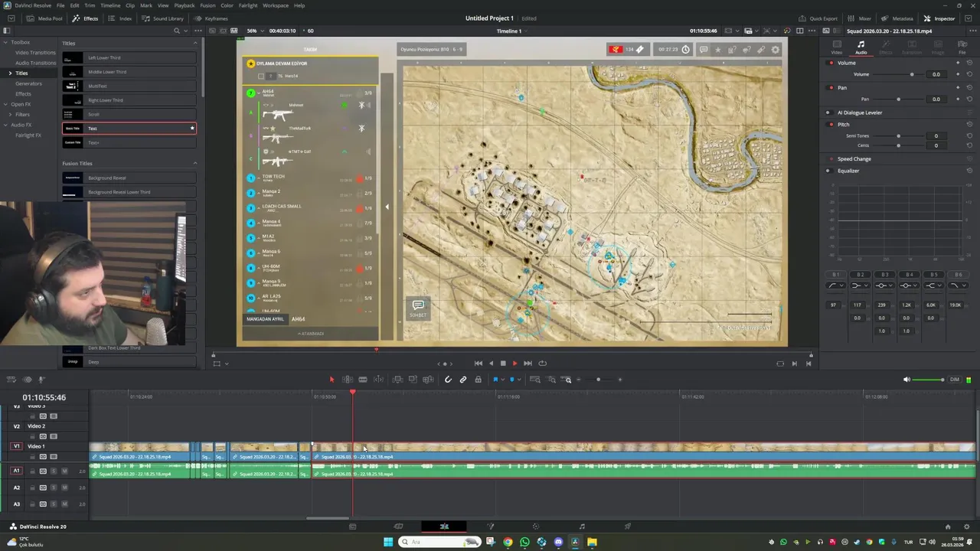Toggle loop playback icon
Viewport: 980px width, 551px height.
[543, 364]
